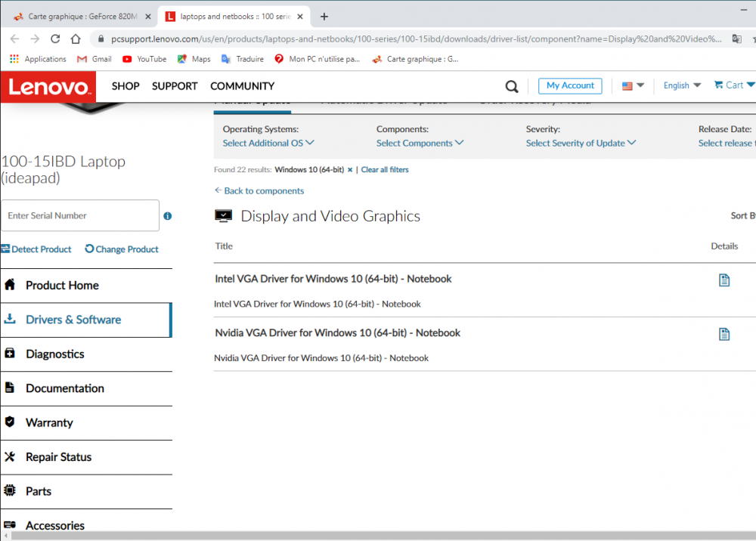Viewport: 756px width, 541px height.
Task: Open My Account
Action: (x=569, y=85)
